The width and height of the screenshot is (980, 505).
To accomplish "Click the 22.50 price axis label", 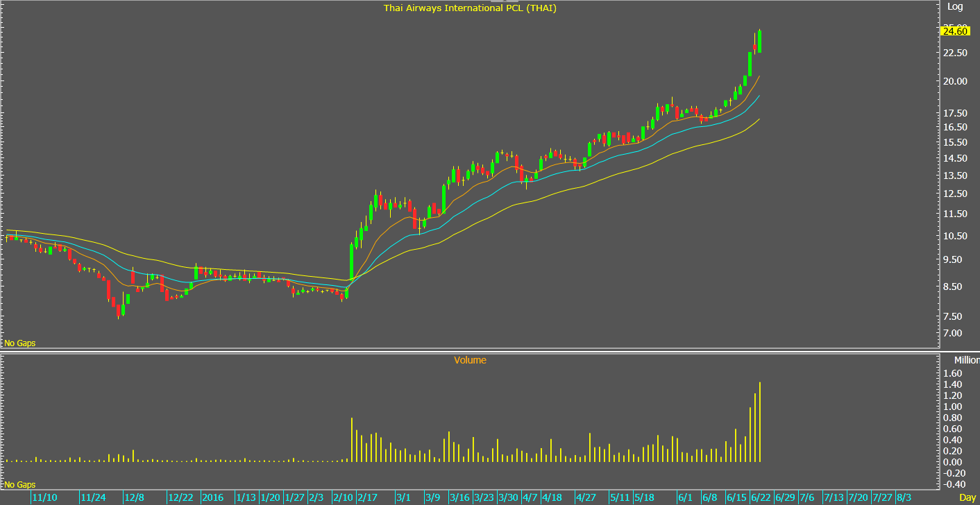I will pos(956,53).
